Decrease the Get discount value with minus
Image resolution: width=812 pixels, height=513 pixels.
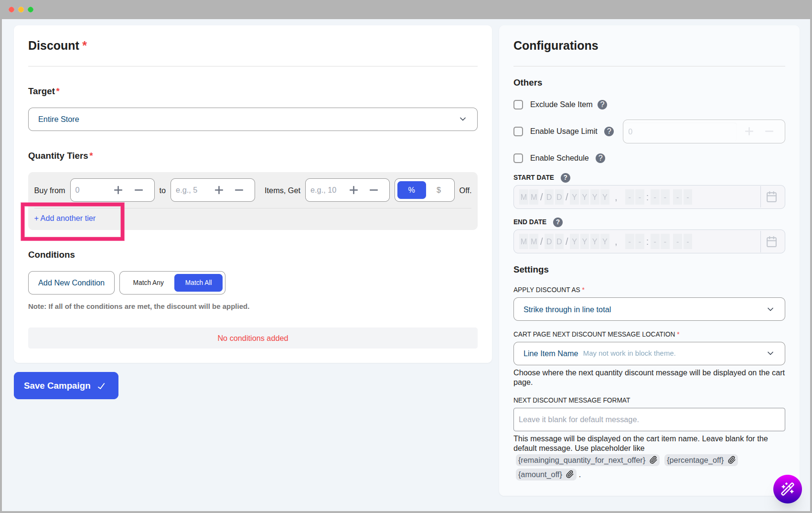[374, 190]
